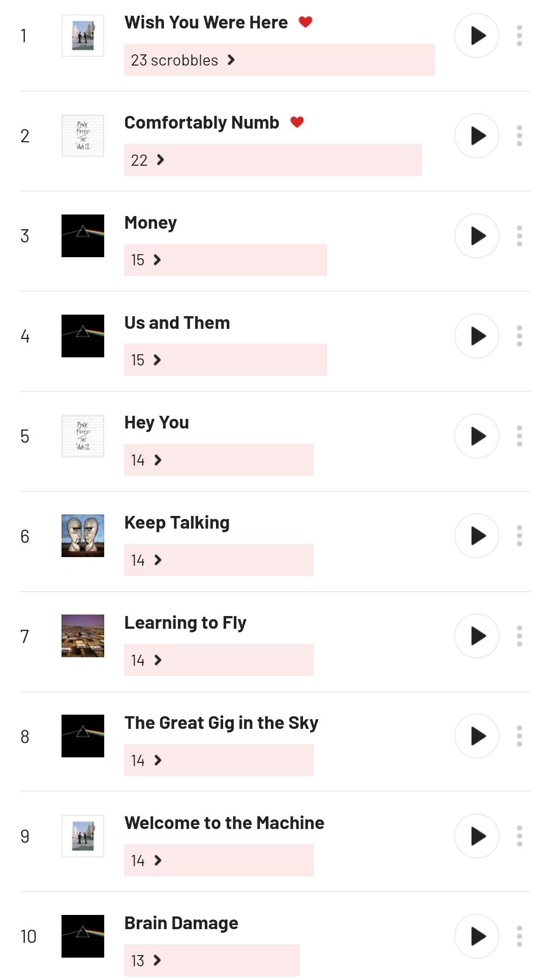Play the track Wish You Were Here
The image size is (549, 980).
(x=476, y=36)
